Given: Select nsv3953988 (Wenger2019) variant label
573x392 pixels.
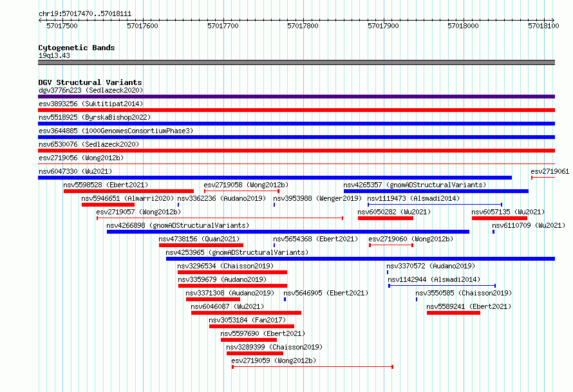Looking at the screenshot, I should [317, 198].
